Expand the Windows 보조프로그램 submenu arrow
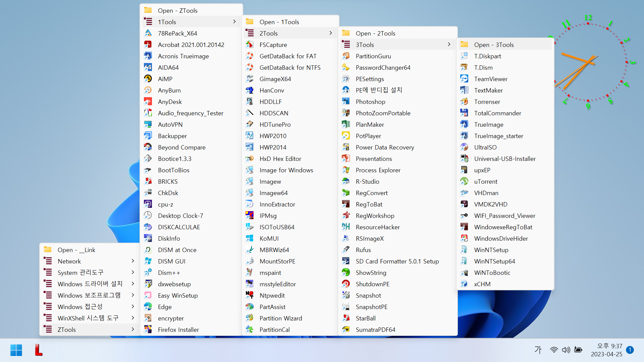644x362 pixels. (x=133, y=295)
